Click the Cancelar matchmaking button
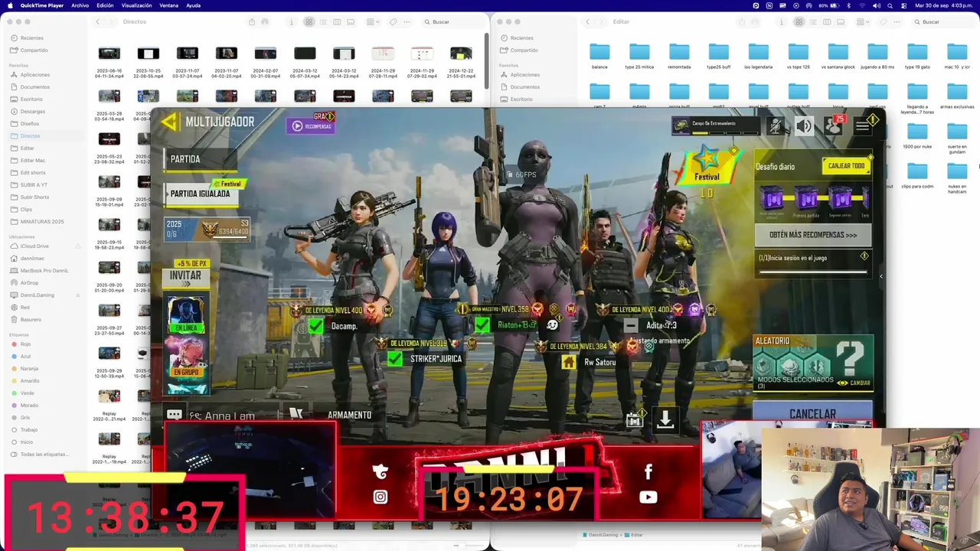Image resolution: width=980 pixels, height=551 pixels. coord(813,413)
